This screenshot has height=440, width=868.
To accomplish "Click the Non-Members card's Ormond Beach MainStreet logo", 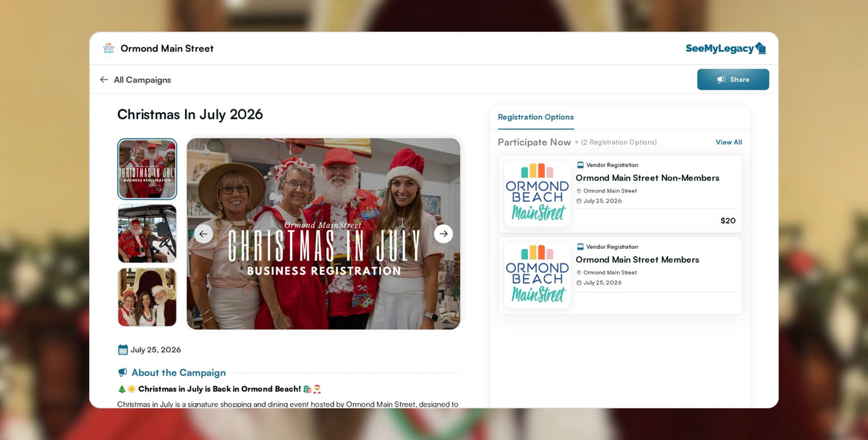I will point(537,193).
